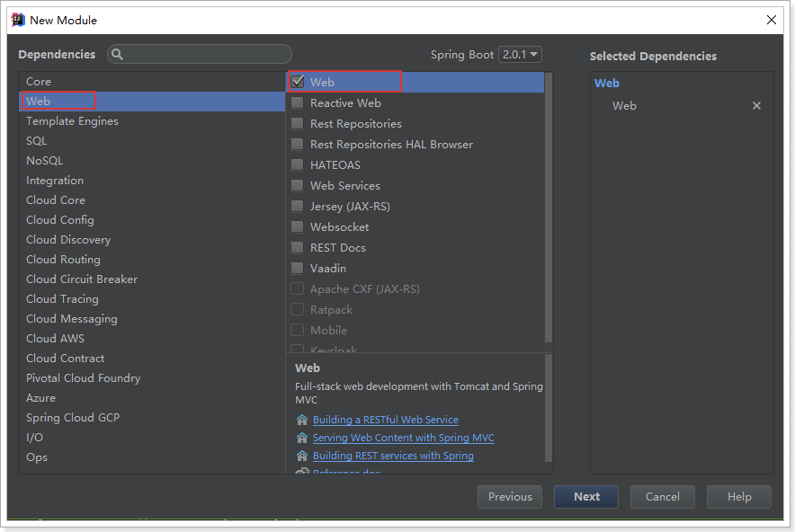Click the New Module dialog icon in title bar

[18, 18]
